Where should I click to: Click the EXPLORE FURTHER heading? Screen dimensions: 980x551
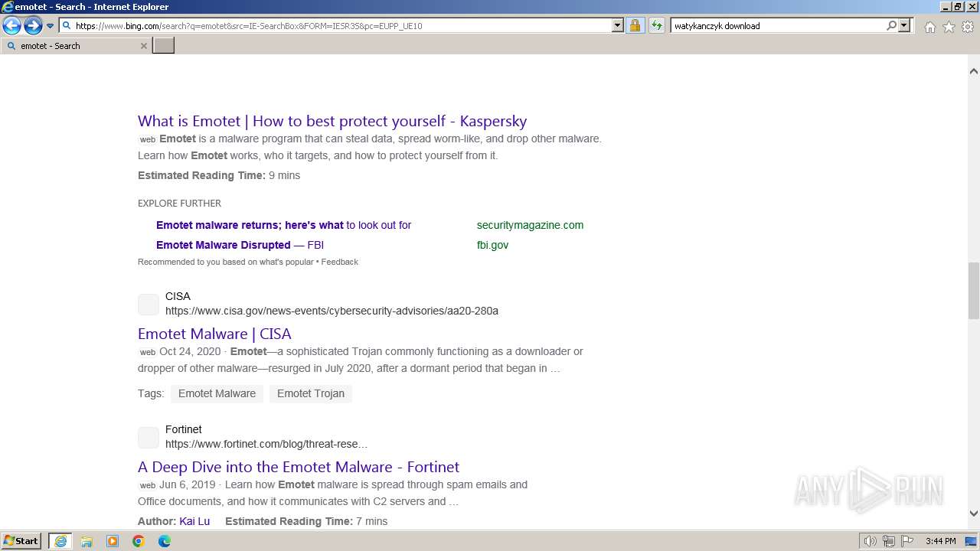coord(179,204)
